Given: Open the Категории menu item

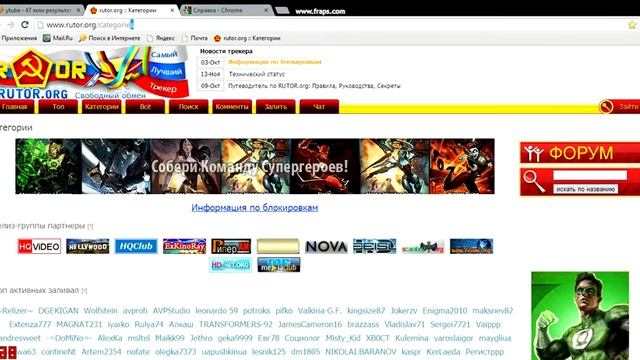Looking at the screenshot, I should tap(102, 107).
